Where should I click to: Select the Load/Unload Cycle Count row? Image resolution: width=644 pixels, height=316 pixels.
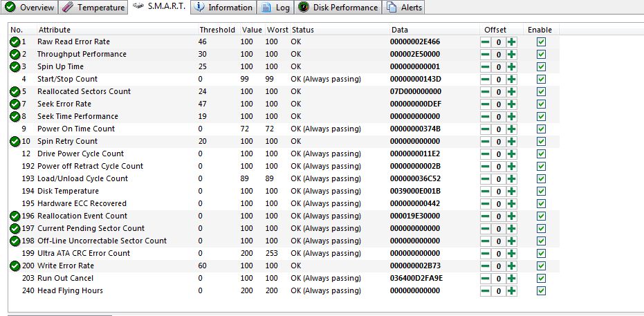point(82,179)
